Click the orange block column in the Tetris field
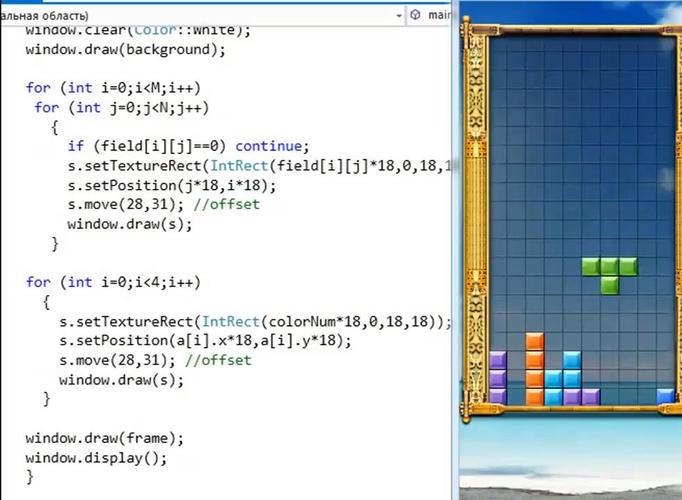This screenshot has width=682, height=500. click(x=535, y=369)
